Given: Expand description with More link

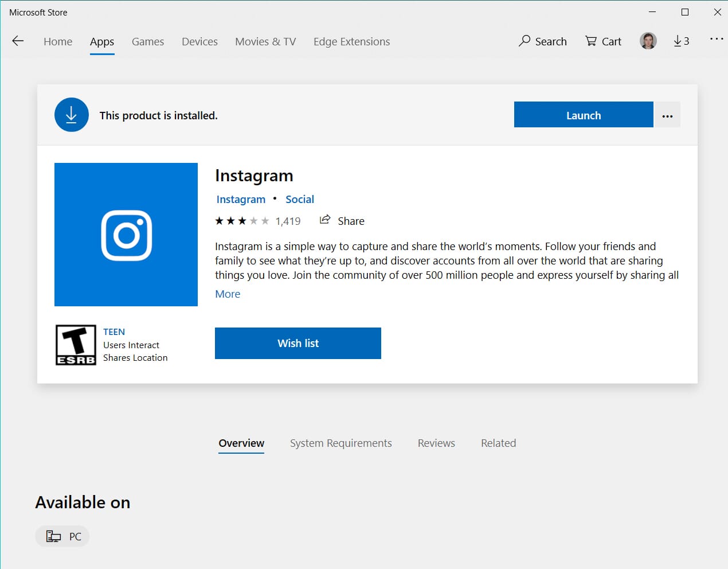Looking at the screenshot, I should (228, 294).
